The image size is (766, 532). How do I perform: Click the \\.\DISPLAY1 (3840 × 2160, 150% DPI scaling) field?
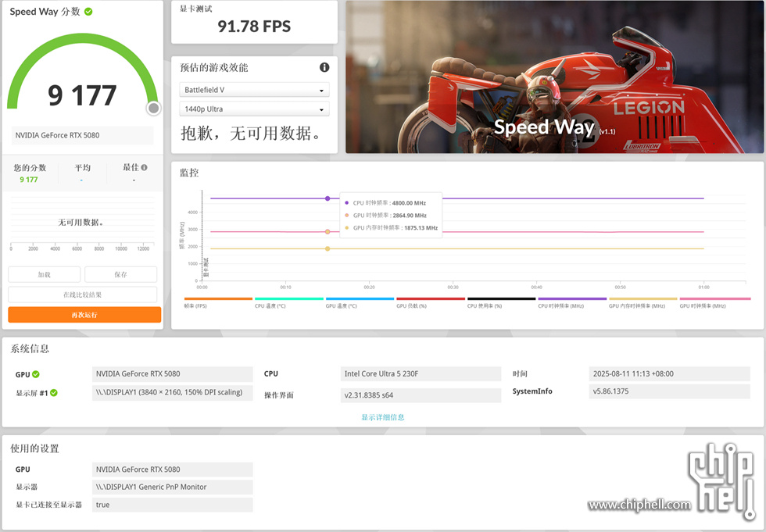pyautogui.click(x=173, y=392)
